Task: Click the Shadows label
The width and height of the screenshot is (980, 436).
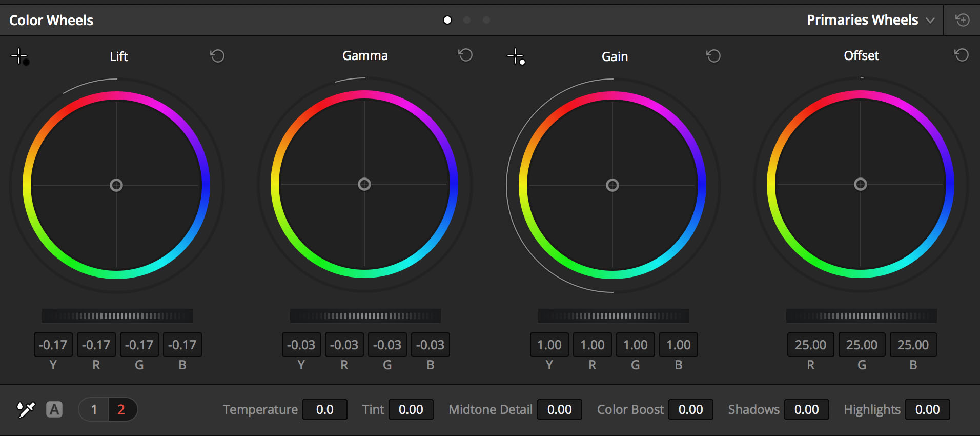Action: pos(754,409)
